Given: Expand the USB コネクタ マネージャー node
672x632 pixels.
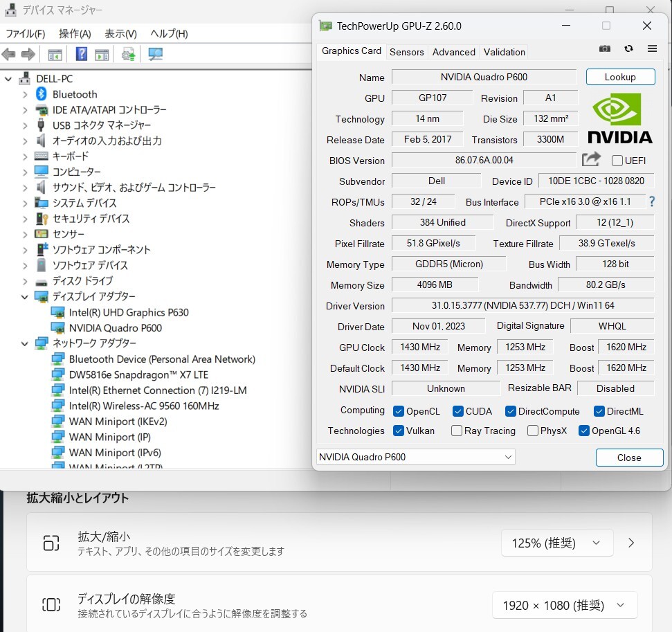Looking at the screenshot, I should (25, 125).
